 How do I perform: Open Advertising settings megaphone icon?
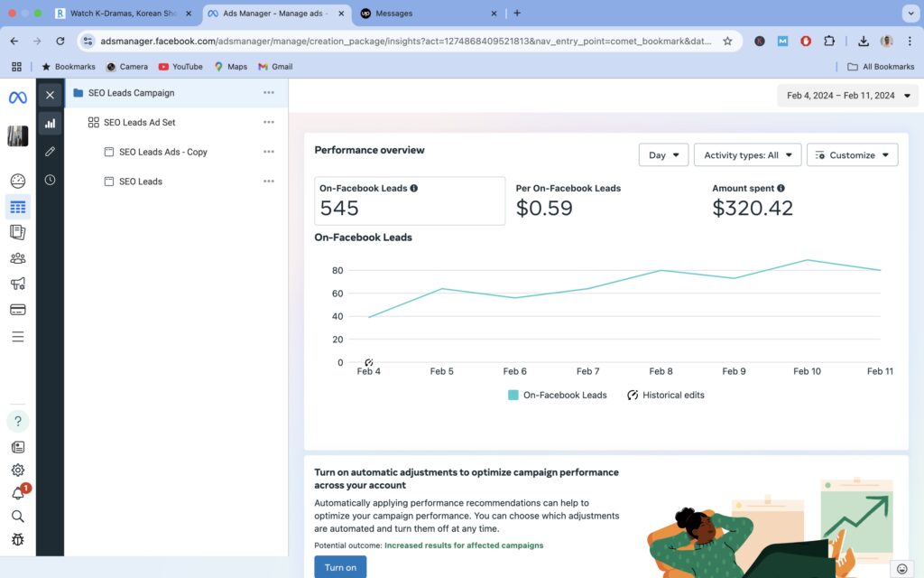coord(18,284)
